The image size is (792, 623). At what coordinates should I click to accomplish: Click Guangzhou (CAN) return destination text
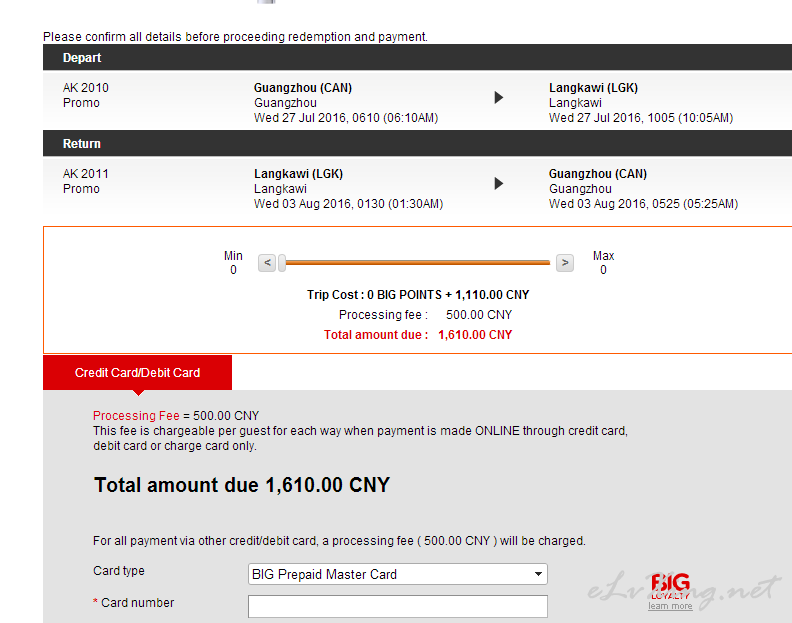pyautogui.click(x=598, y=174)
